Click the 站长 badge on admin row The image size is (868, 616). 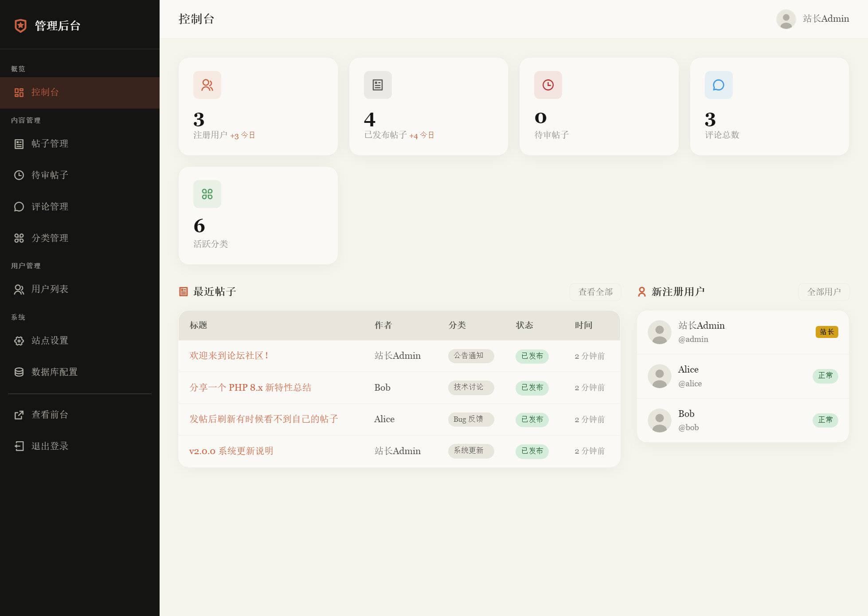pos(827,332)
